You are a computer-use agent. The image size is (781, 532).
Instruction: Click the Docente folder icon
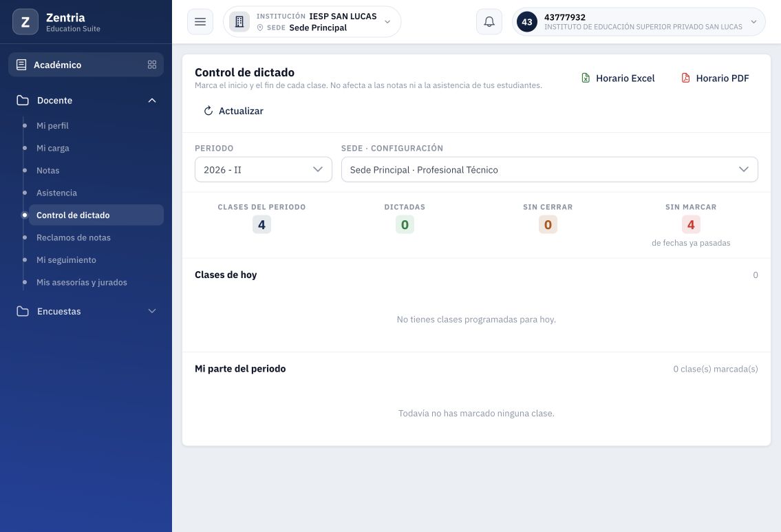click(23, 100)
